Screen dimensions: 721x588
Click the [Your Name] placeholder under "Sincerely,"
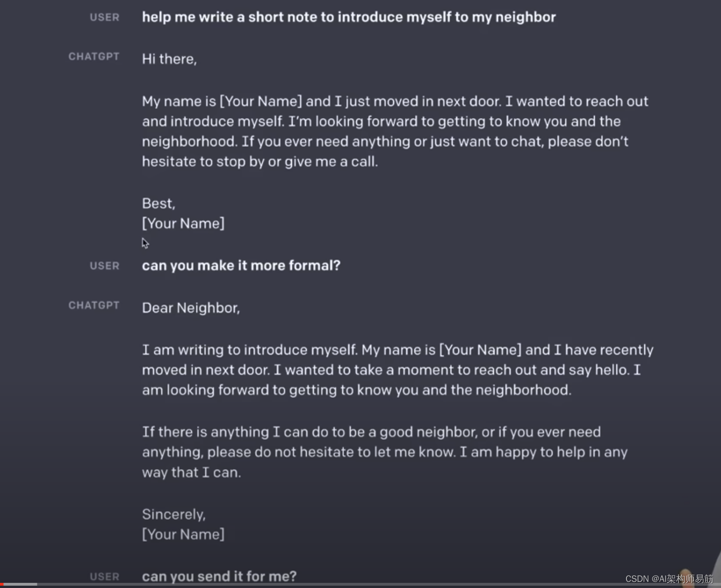click(183, 534)
